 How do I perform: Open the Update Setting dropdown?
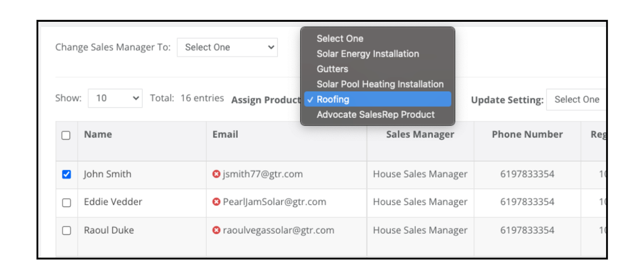click(x=576, y=100)
